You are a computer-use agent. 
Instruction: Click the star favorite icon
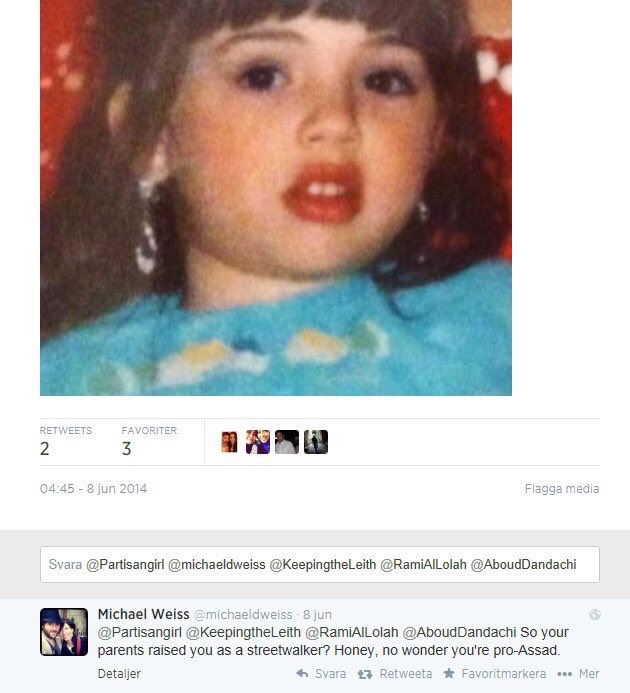(449, 673)
